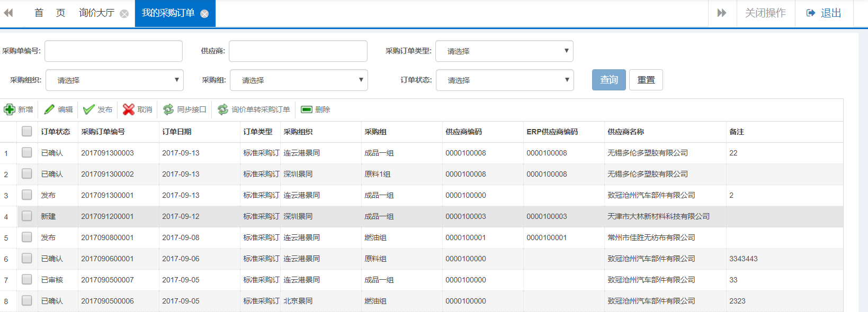
Task: Click 无锡多伦多塑胶有限公司 in order 2017091300003 row
Action: 648,153
